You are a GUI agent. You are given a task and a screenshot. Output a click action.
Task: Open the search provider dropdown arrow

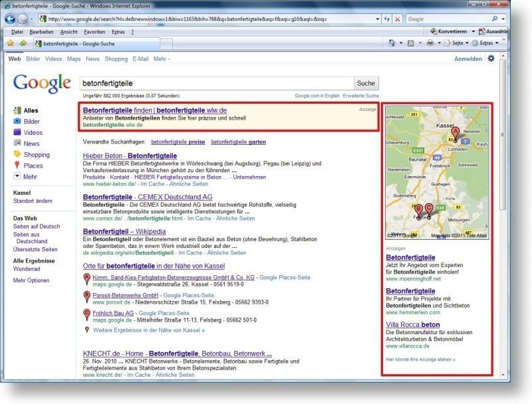click(503, 19)
